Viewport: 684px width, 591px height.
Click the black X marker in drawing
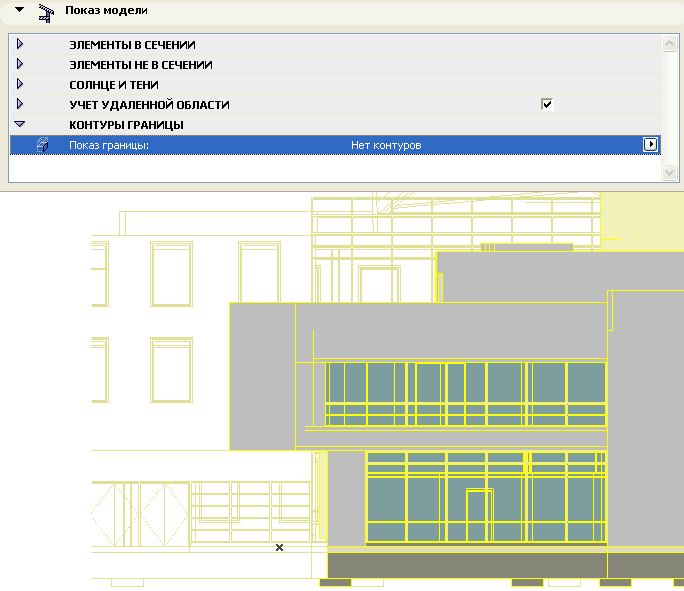(x=280, y=547)
